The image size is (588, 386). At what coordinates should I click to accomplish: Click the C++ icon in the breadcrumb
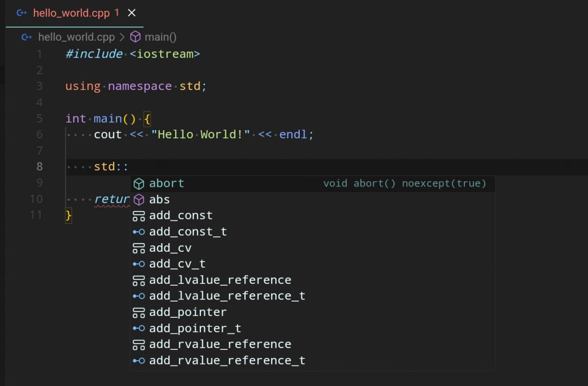tap(26, 37)
